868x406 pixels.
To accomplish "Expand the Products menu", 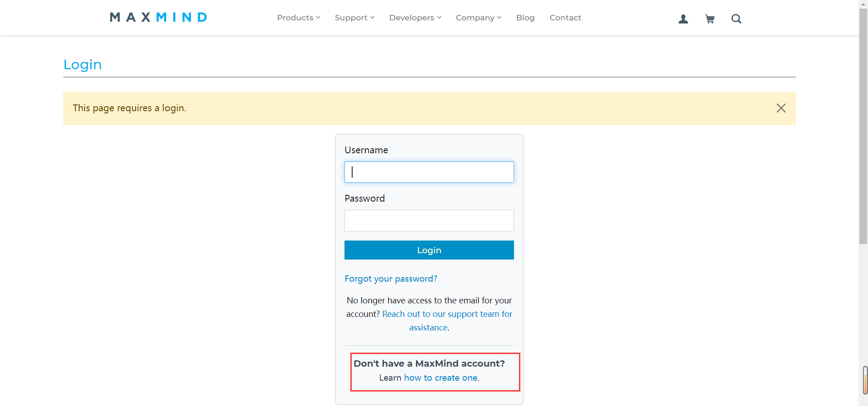I will click(x=298, y=18).
